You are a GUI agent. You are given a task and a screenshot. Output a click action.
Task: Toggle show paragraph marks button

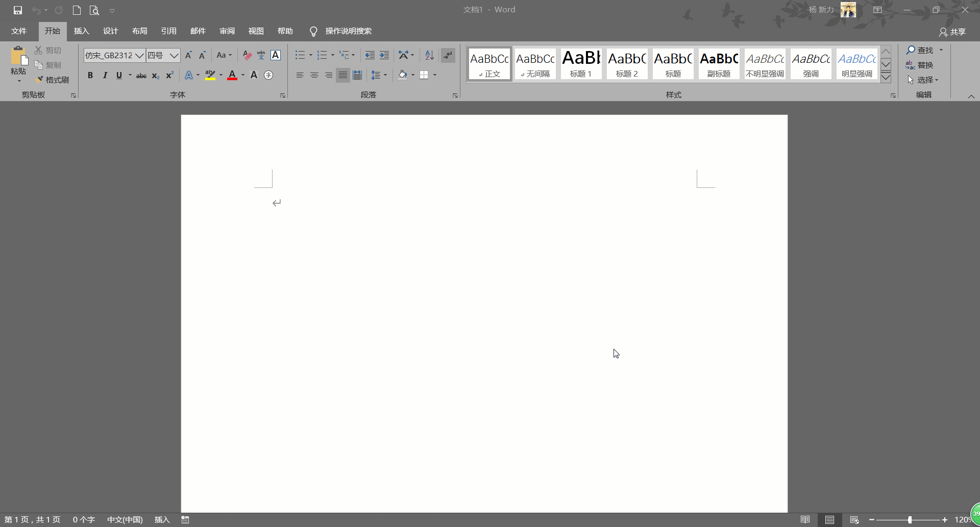(448, 55)
